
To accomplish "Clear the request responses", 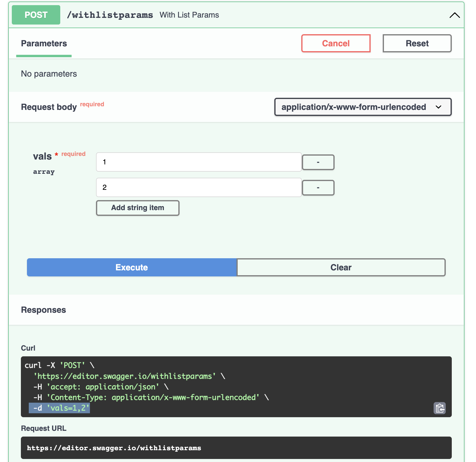I will [x=341, y=267].
